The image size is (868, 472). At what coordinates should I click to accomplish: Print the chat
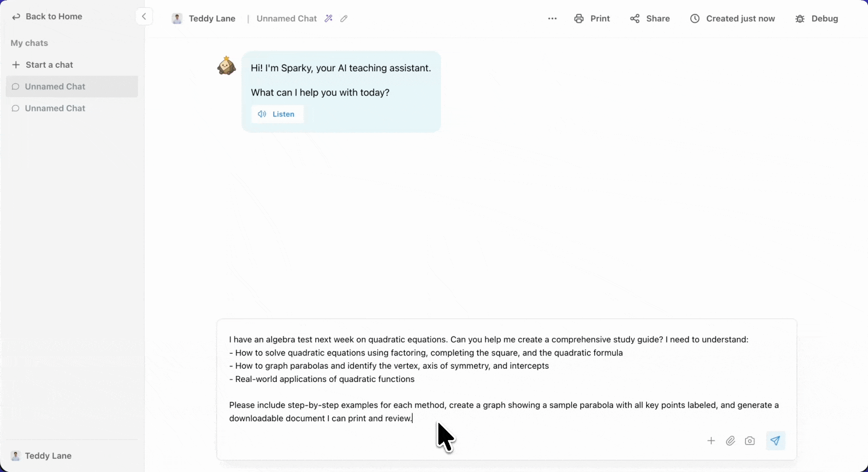pos(592,19)
